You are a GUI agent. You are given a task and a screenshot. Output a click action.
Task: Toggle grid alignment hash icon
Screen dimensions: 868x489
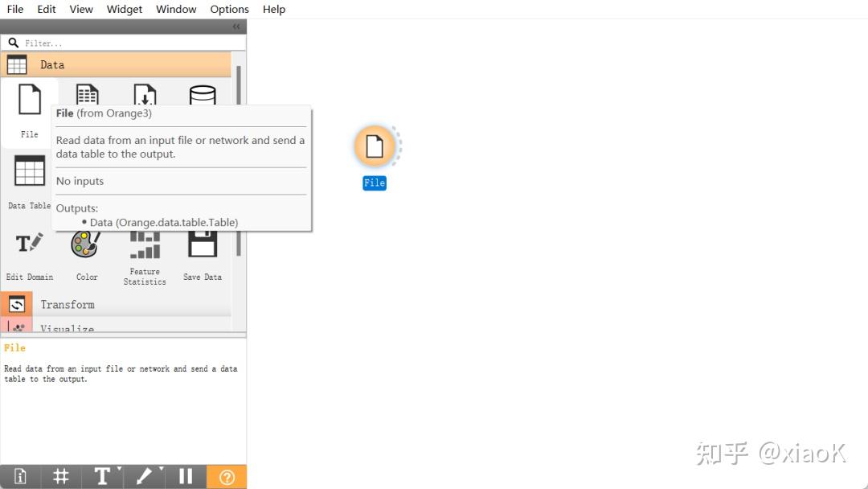(x=61, y=476)
